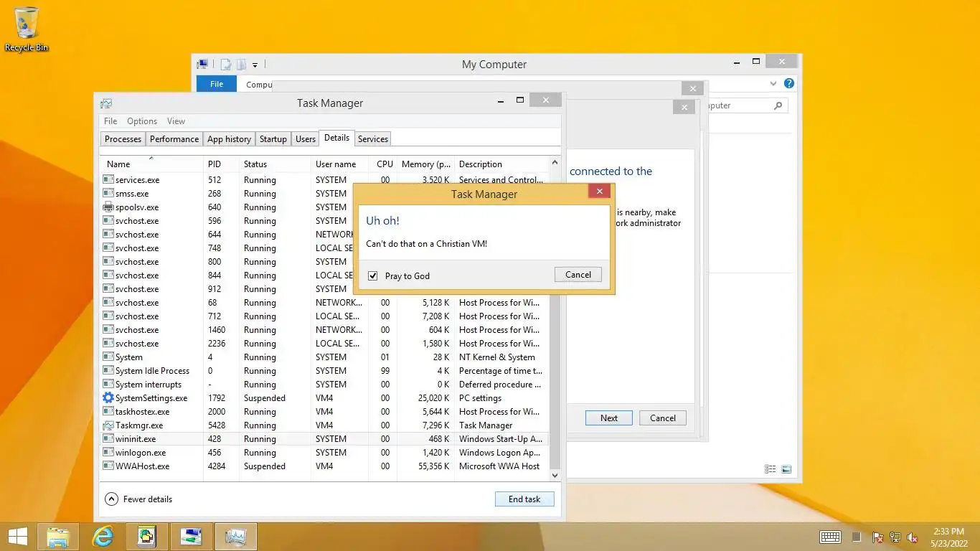Switch to the Users tab
Image resolution: width=980 pixels, height=551 pixels.
(x=306, y=139)
